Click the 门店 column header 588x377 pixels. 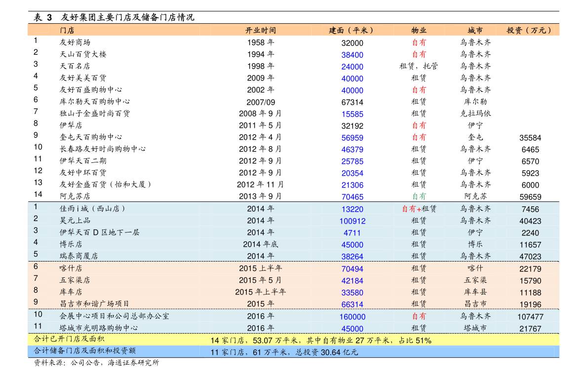click(67, 31)
